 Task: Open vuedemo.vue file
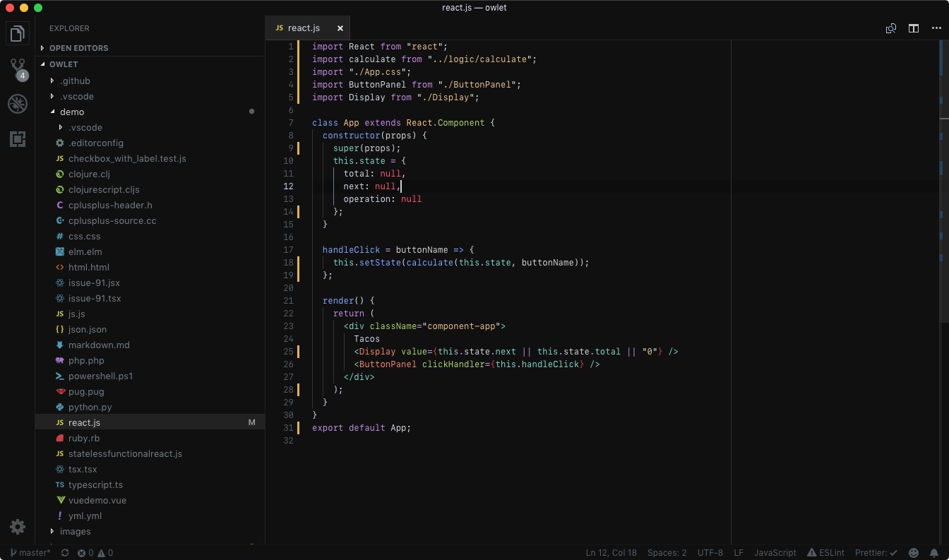pyautogui.click(x=150, y=500)
